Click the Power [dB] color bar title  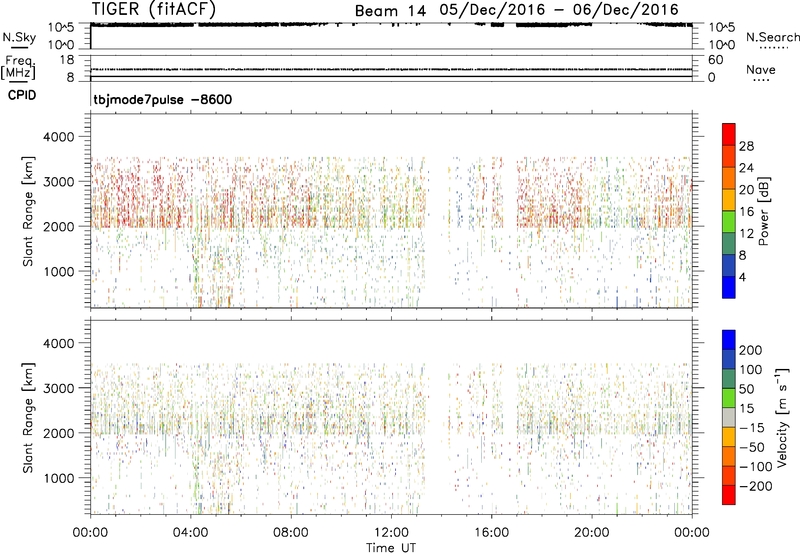(x=764, y=211)
